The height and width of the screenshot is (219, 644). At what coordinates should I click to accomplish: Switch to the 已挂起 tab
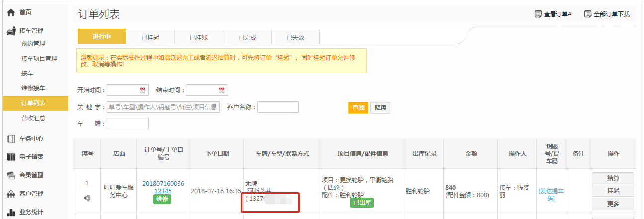(x=150, y=37)
